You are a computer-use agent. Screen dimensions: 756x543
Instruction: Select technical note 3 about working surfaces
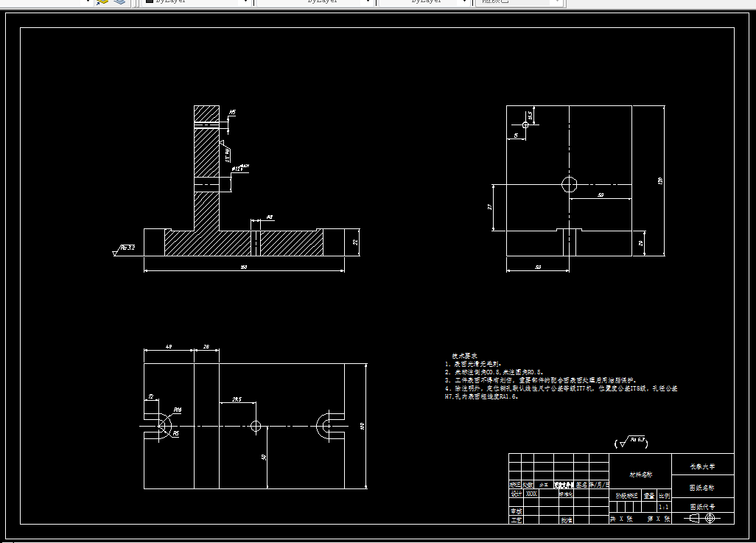click(541, 380)
